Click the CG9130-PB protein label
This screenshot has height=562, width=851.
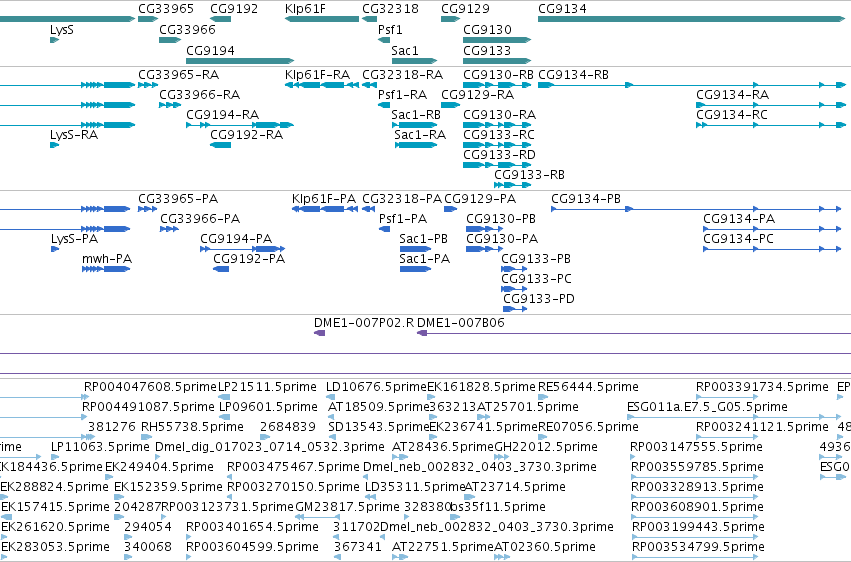[x=501, y=219]
